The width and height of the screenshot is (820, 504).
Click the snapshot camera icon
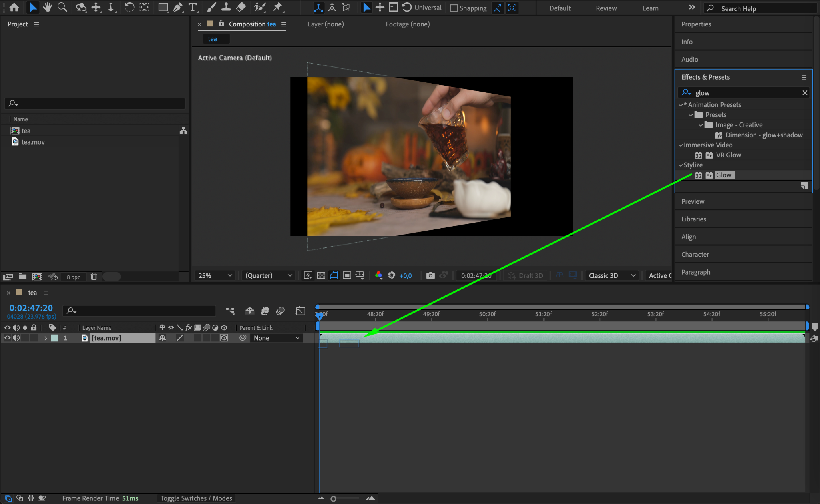[430, 275]
